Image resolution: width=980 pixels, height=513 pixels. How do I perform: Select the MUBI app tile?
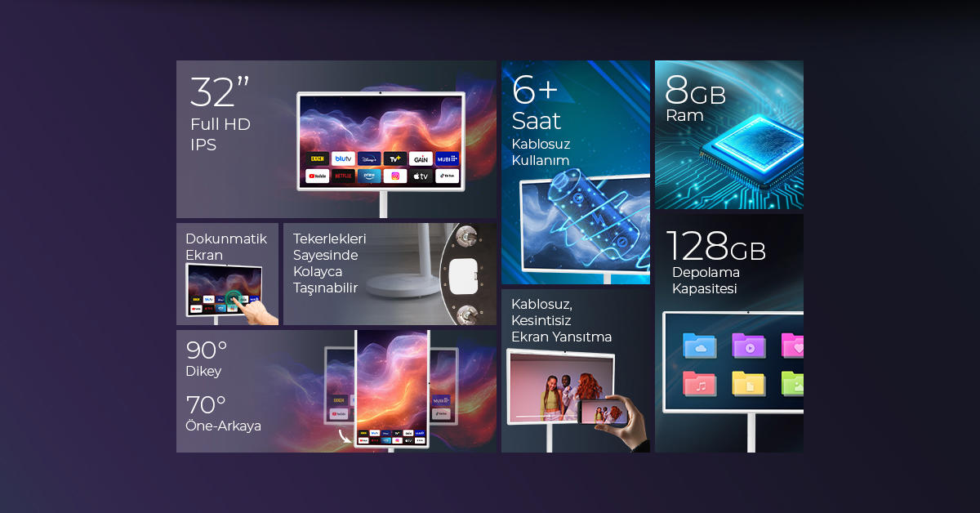point(447,158)
